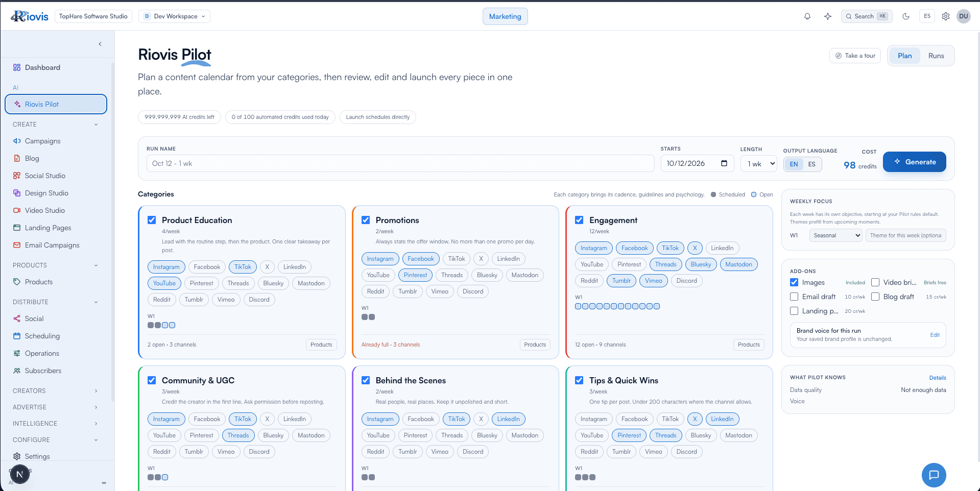Screen dimensions: 980x491
Task: Uncheck Product Education category
Action: [x=152, y=220]
